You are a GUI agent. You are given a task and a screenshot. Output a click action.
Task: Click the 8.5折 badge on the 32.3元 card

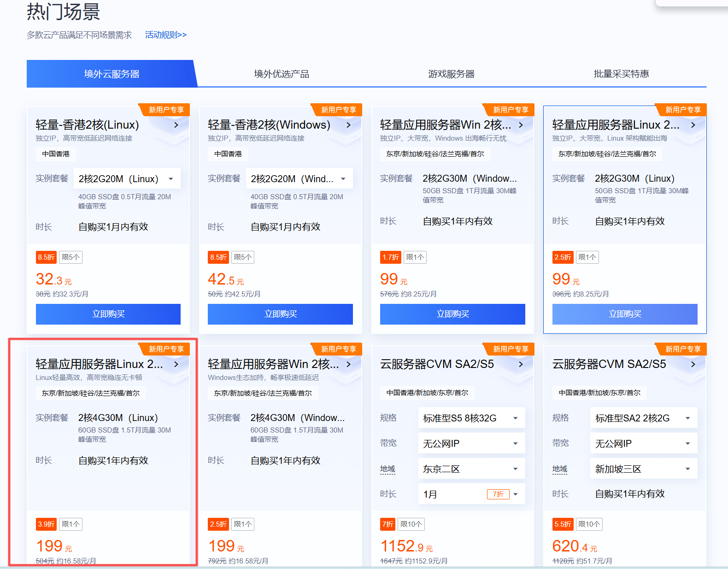(46, 257)
